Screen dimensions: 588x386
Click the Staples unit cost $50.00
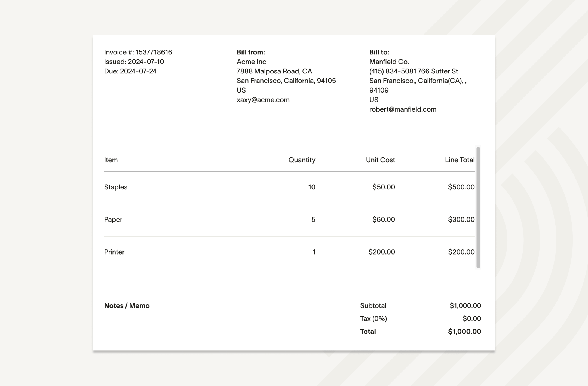[384, 187]
